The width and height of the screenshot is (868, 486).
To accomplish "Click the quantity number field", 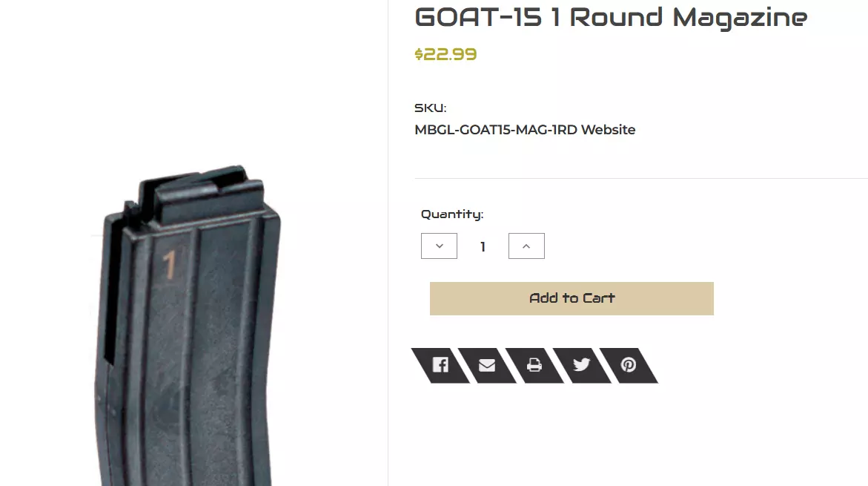I will pos(483,246).
